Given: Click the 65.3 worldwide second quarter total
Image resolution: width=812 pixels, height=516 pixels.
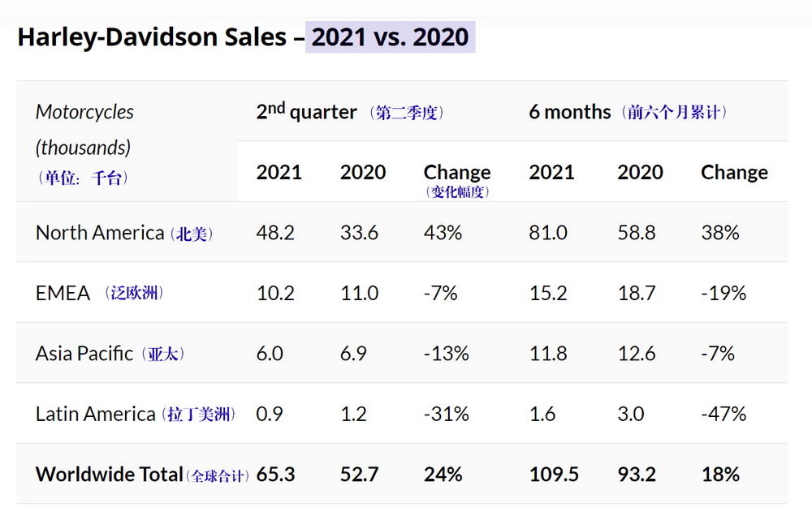Looking at the screenshot, I should pyautogui.click(x=275, y=475).
